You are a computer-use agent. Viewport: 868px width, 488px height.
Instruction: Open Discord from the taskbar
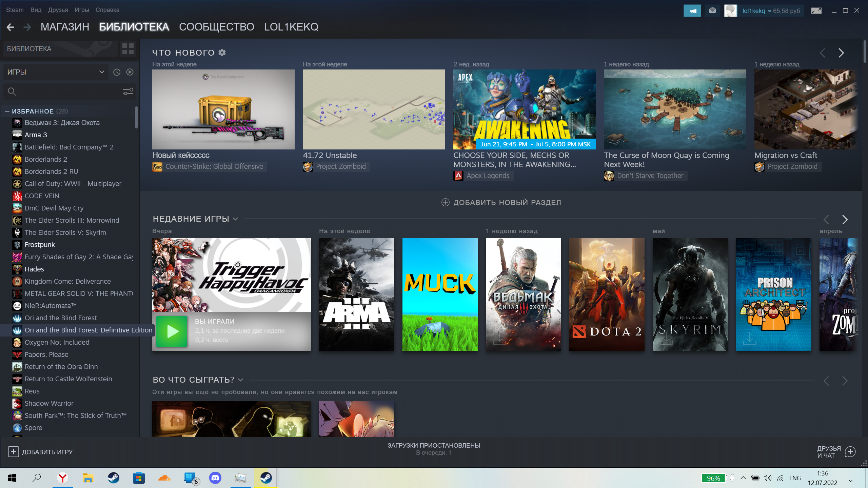pos(215,478)
